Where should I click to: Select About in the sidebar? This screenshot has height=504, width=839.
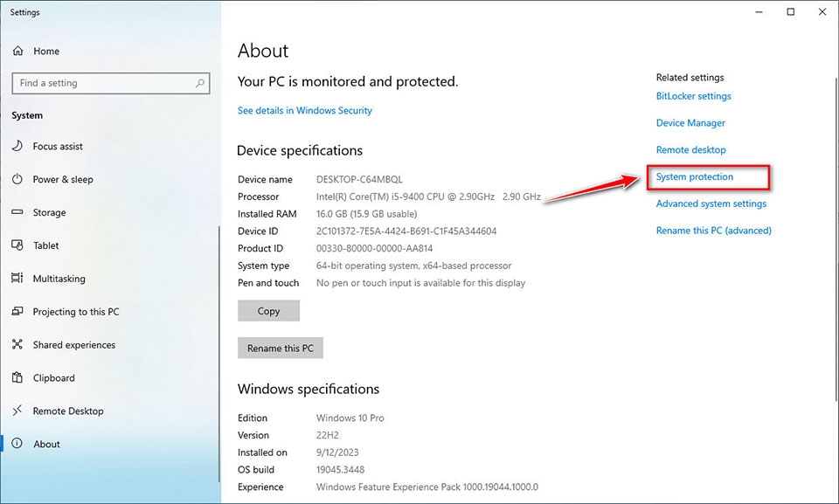pos(46,444)
